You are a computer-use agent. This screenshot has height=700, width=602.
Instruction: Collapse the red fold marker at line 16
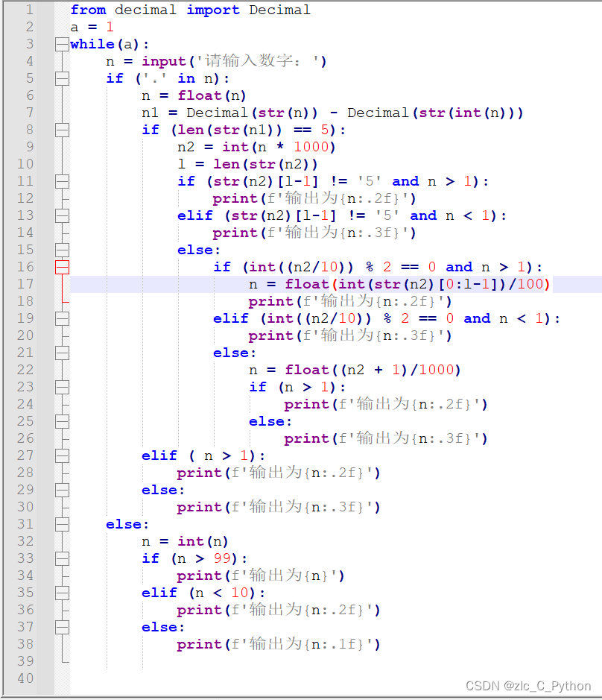62,267
